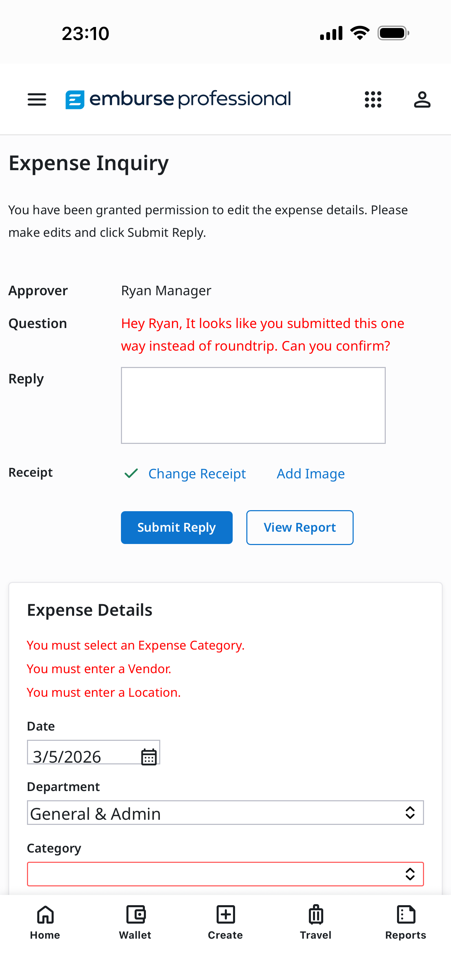The height and width of the screenshot is (980, 451).
Task: Click the green receipt checkmark
Action: tap(131, 473)
